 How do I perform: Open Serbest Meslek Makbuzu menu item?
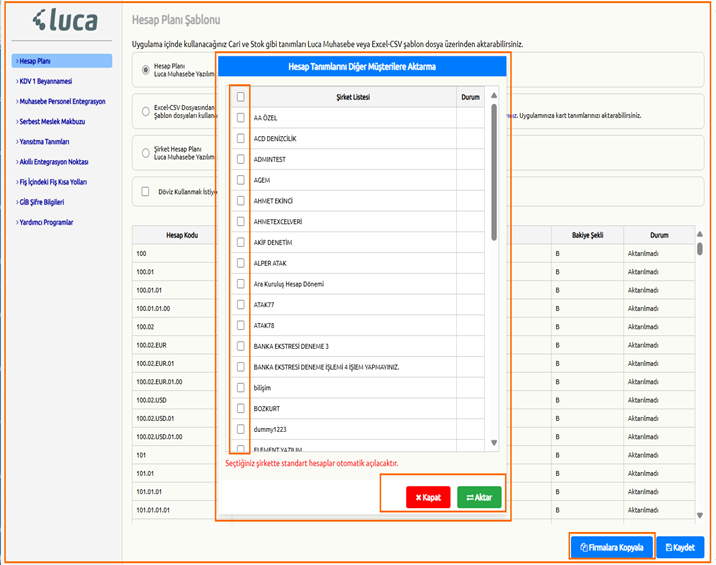[x=51, y=121]
